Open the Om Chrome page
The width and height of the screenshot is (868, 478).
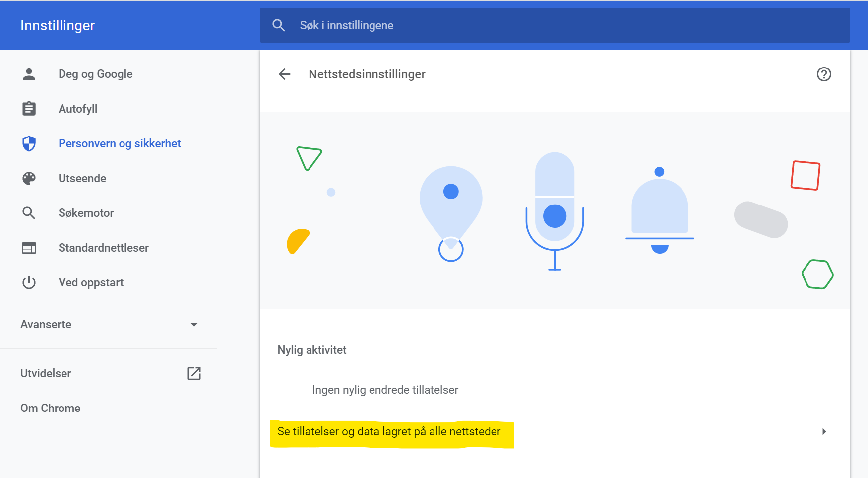[51, 408]
